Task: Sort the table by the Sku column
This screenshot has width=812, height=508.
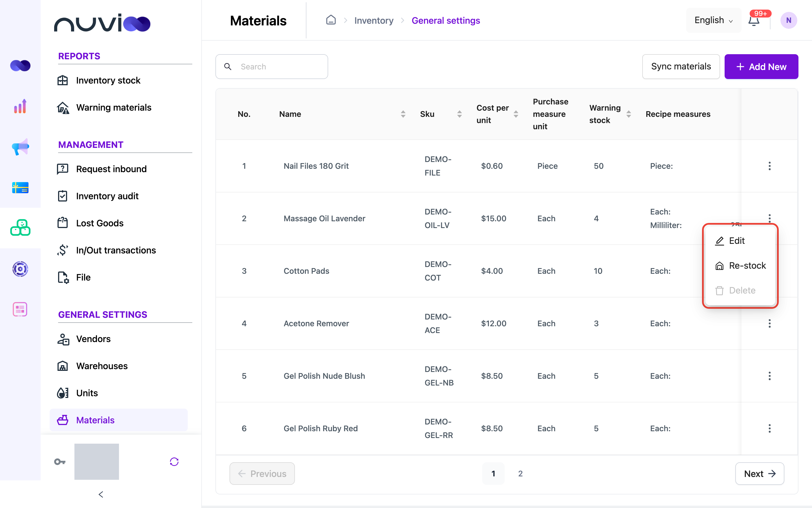Action: (459, 114)
